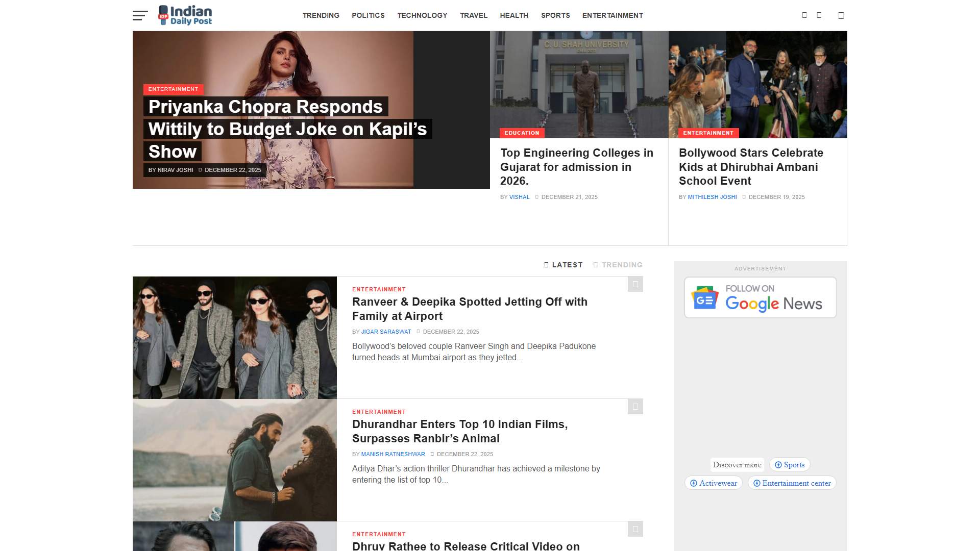The image size is (980, 551).
Task: Click plus icon on Sports chip
Action: [x=778, y=465]
